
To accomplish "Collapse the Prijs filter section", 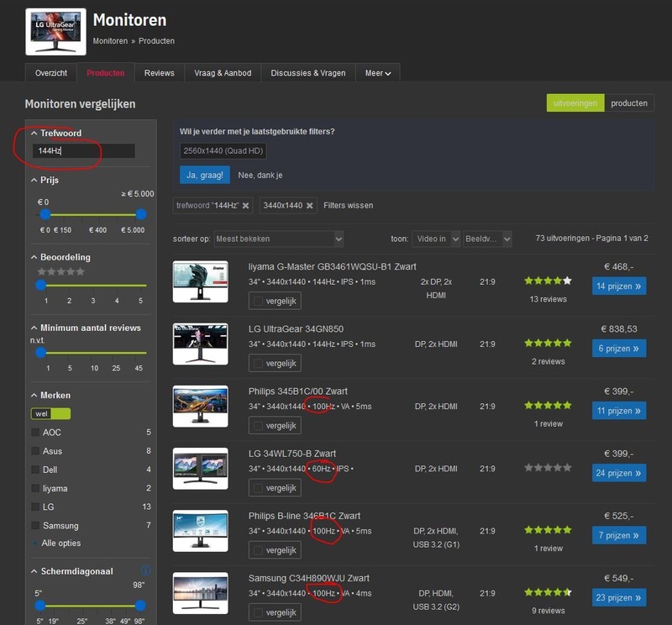I will coord(34,181).
